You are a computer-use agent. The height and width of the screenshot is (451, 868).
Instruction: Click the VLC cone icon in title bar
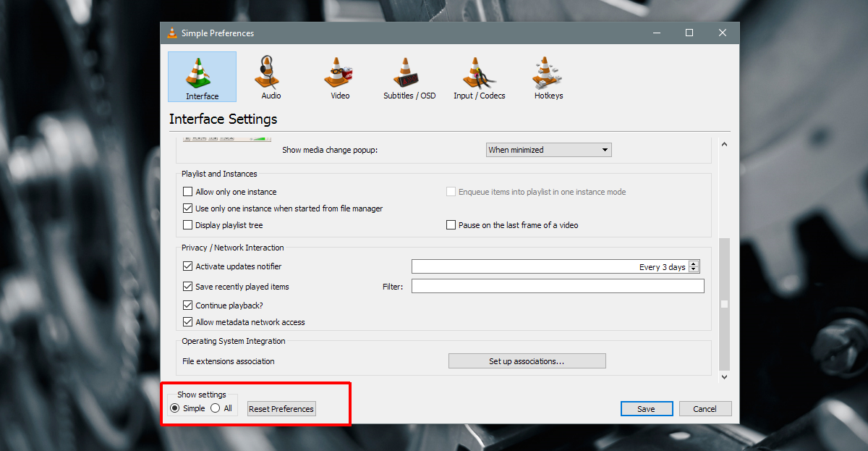click(172, 33)
